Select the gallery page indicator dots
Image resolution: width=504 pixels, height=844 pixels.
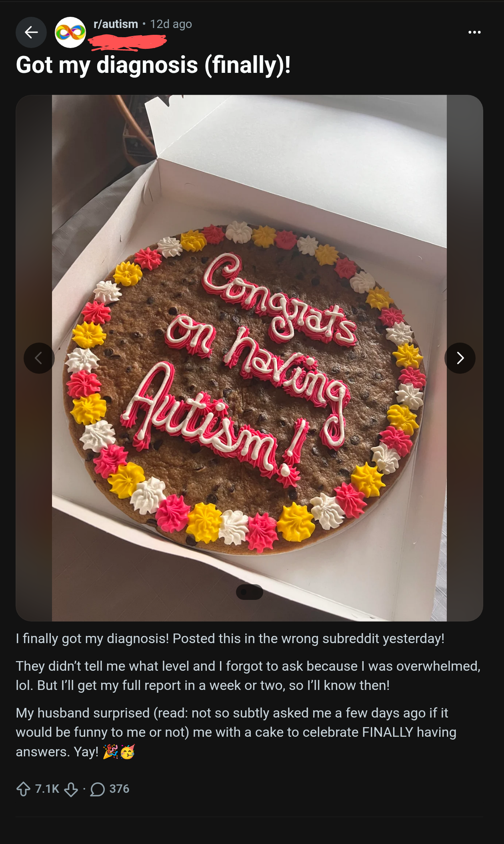(x=250, y=592)
